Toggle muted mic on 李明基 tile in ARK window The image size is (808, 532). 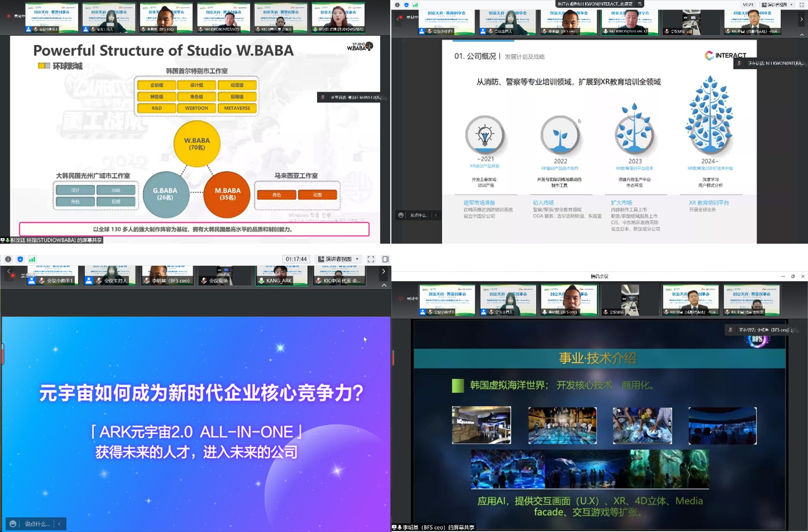coord(147,281)
